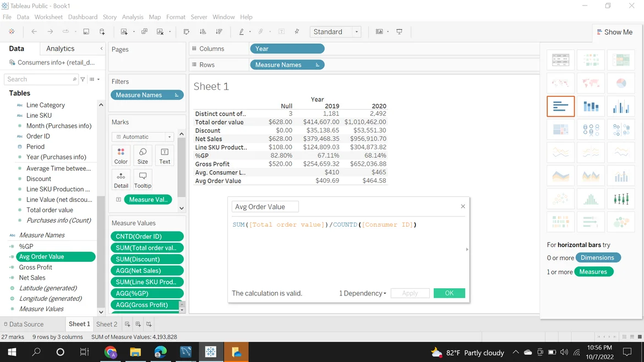Open the Tooltip card in Marks
Image resolution: width=644 pixels, height=362 pixels.
(x=143, y=179)
